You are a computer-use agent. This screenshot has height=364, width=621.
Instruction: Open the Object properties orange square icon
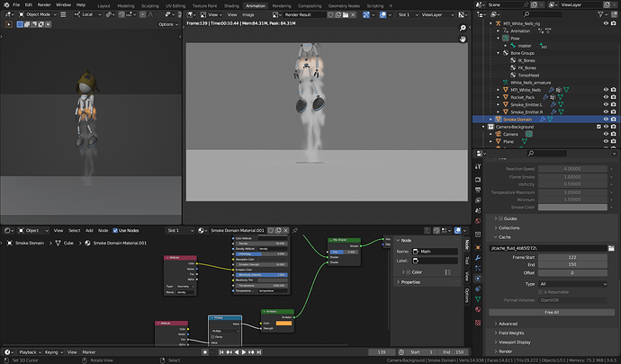(x=478, y=247)
